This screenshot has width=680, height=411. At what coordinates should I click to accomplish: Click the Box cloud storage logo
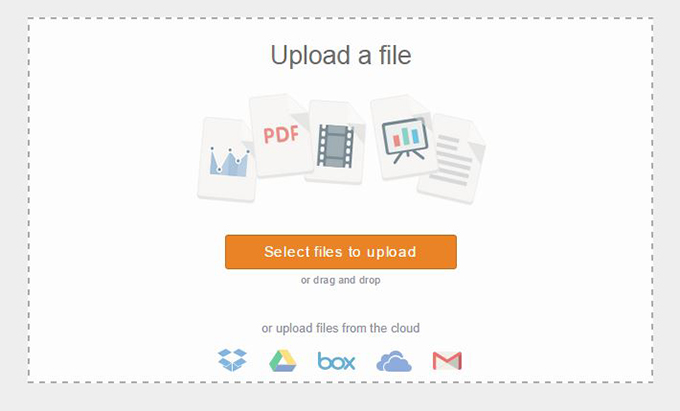pyautogui.click(x=336, y=361)
